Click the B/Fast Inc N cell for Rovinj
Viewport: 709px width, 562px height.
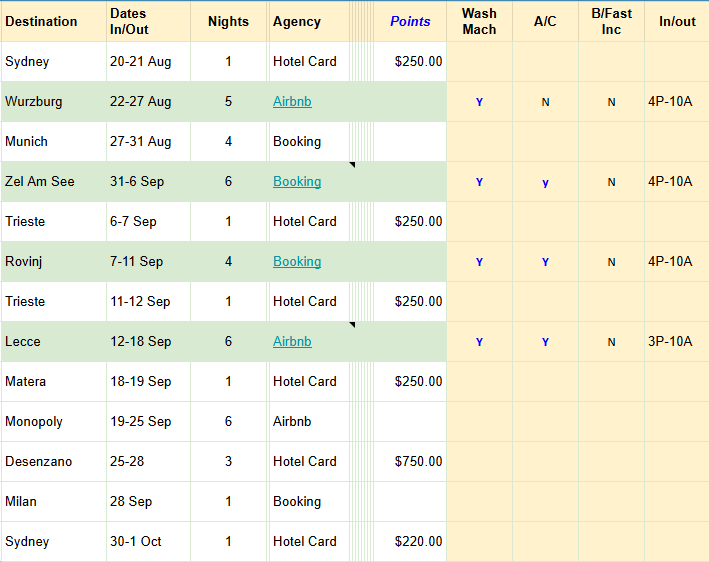pyautogui.click(x=611, y=262)
